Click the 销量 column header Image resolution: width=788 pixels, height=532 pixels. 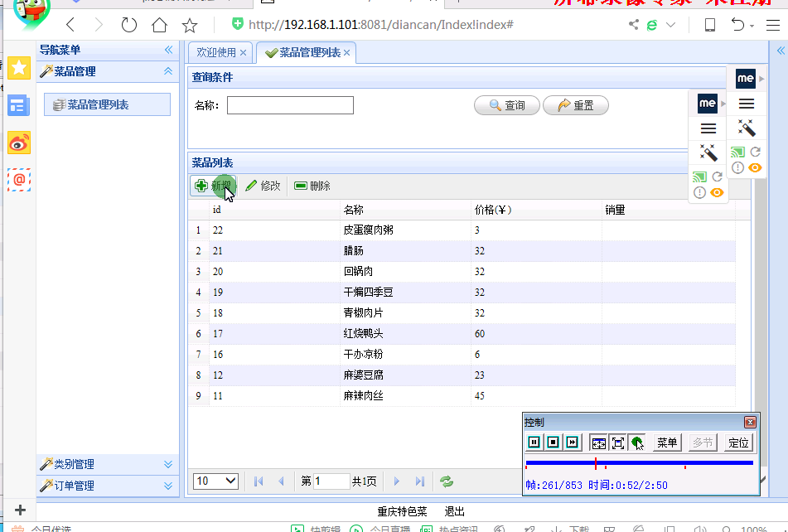[x=669, y=210]
